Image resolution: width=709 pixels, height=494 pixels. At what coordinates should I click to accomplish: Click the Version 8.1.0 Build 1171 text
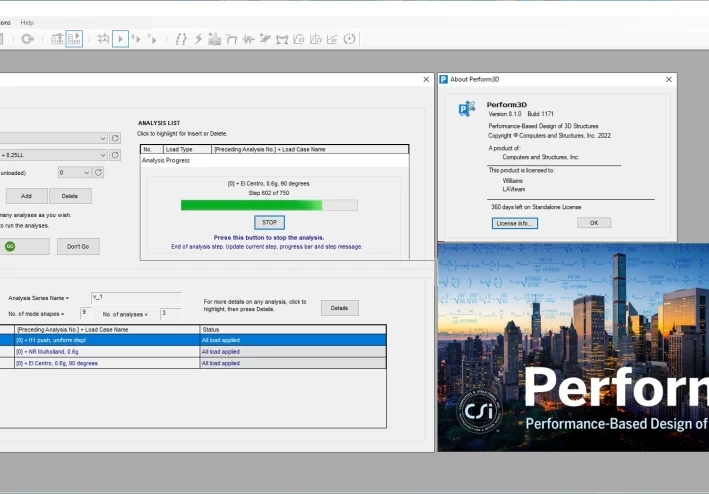coord(521,114)
